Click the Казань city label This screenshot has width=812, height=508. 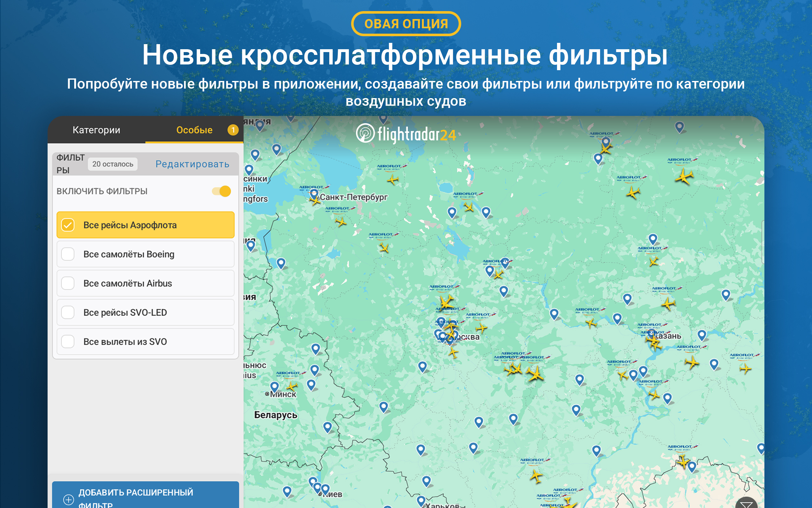coord(668,336)
